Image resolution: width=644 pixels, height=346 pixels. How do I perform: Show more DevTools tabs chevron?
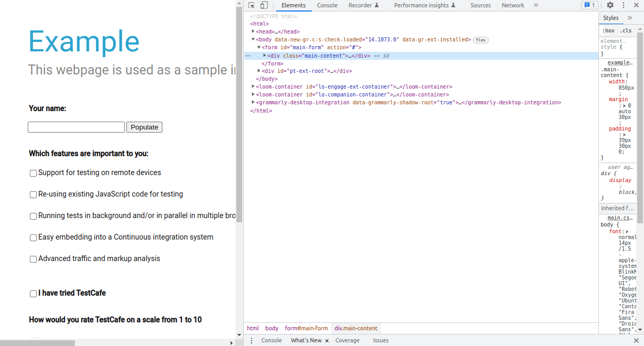pos(536,5)
